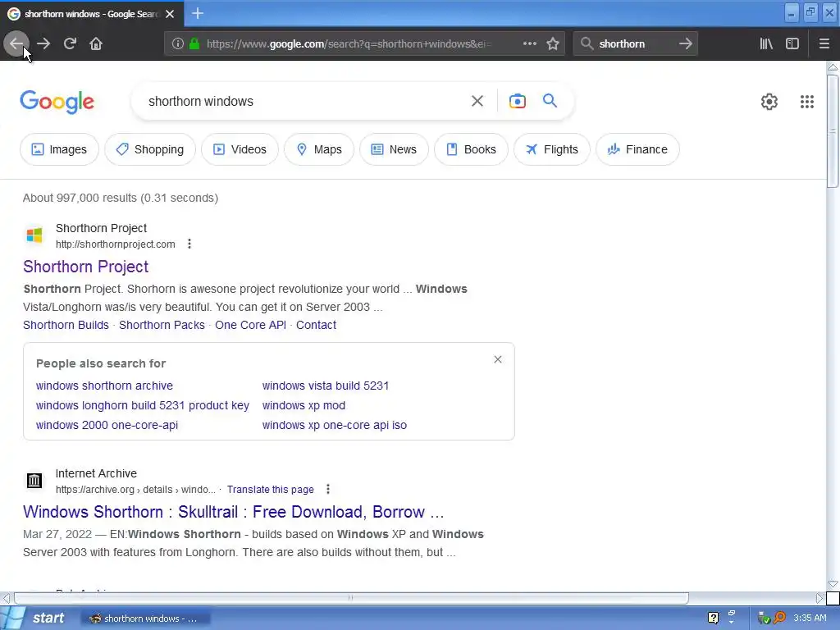Open page actions three-dot menu
The image size is (840, 630).
point(529,44)
